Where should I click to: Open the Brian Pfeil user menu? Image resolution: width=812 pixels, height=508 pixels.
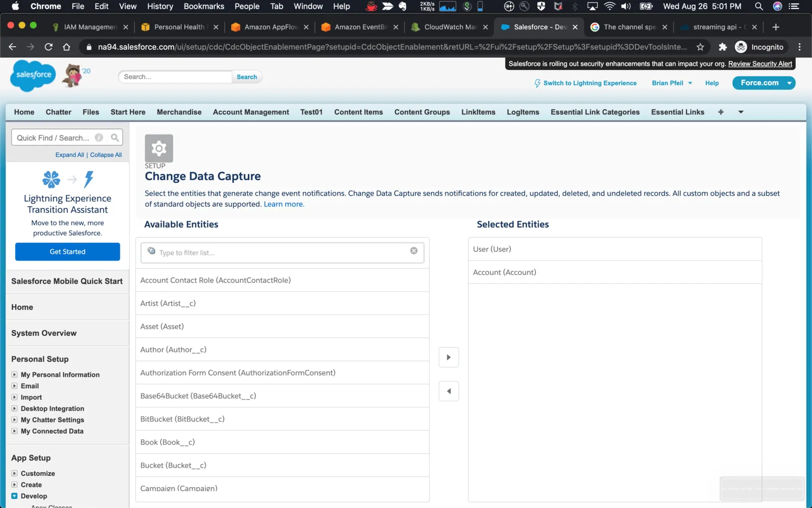(672, 83)
